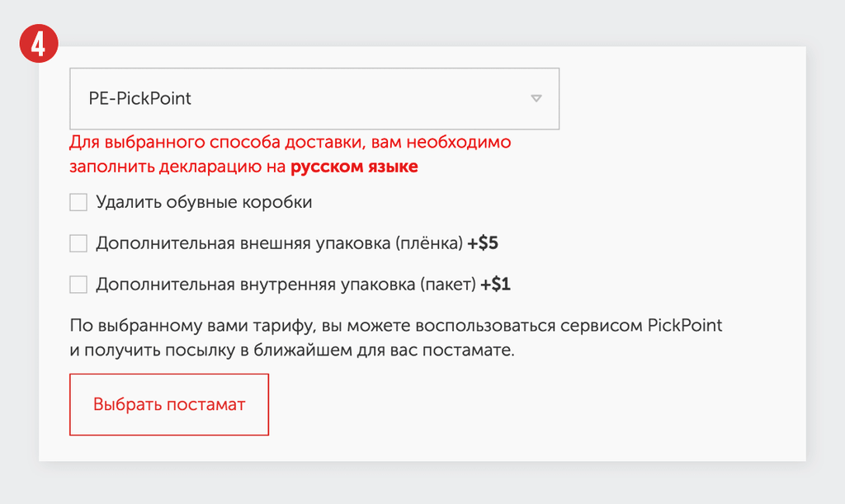The width and height of the screenshot is (845, 504).
Task: Click the Выбрать постамат button
Action: pyautogui.click(x=169, y=404)
